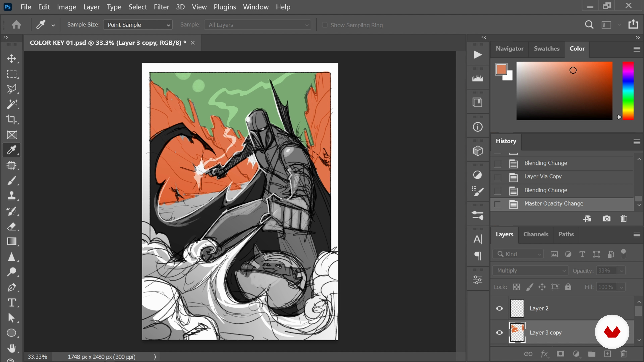Image resolution: width=644 pixels, height=362 pixels.
Task: Switch to the Swatches tab
Action: 547,49
